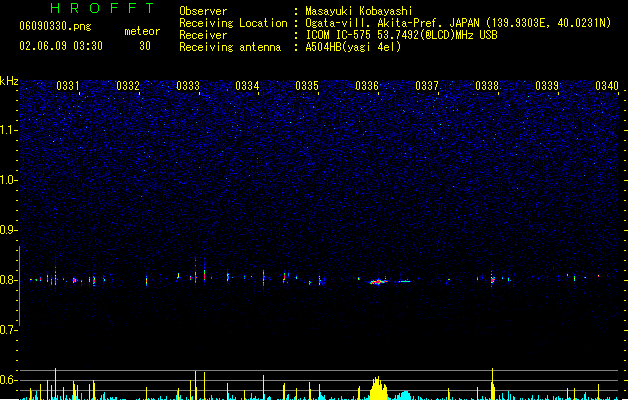Click the cyan intensity hump after 0336
Screen dimensions: 629x400
[406, 395]
